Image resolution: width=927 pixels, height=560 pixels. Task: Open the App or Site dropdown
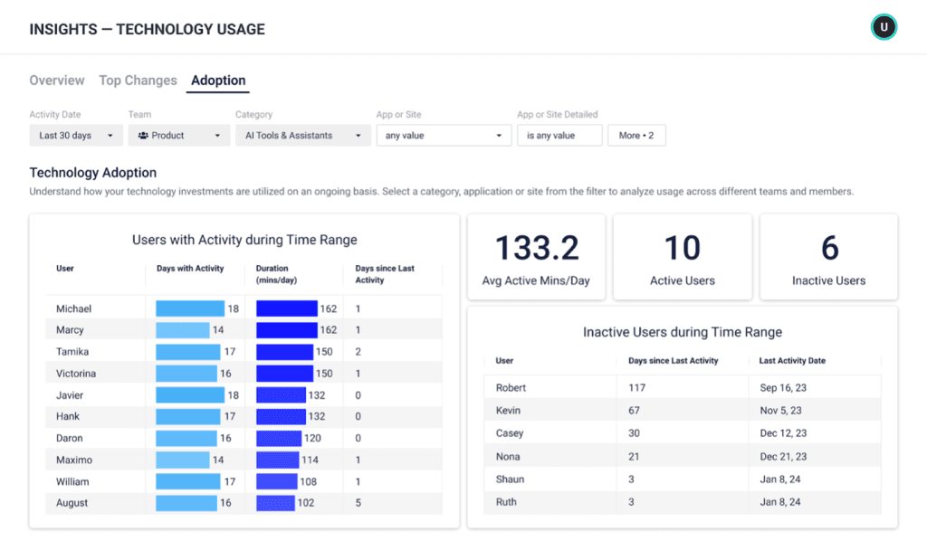444,136
